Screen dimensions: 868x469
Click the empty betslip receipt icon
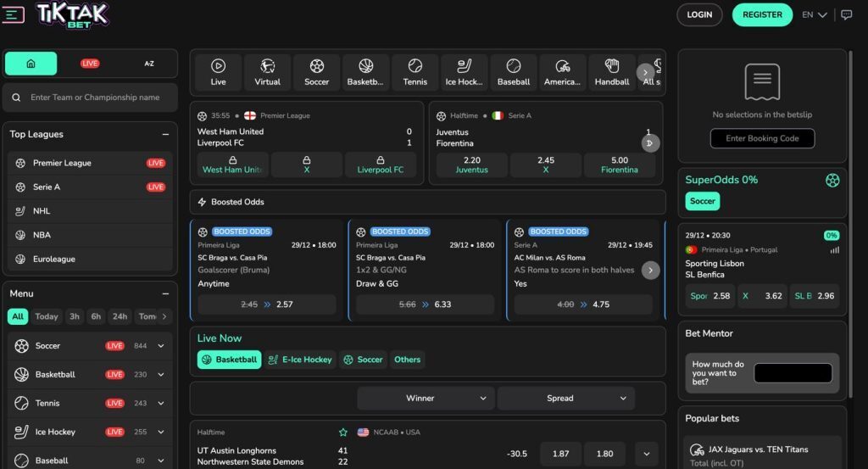[762, 82]
